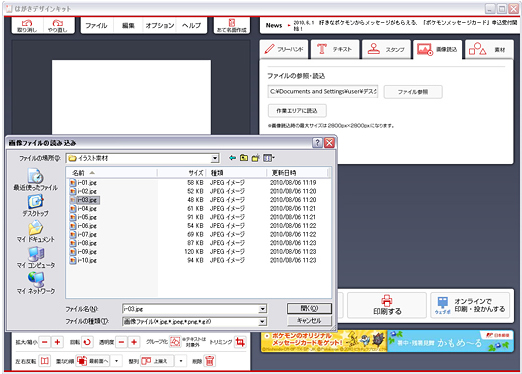522x374 pixels.
Task: Click the create new folder icon
Action: point(256,158)
